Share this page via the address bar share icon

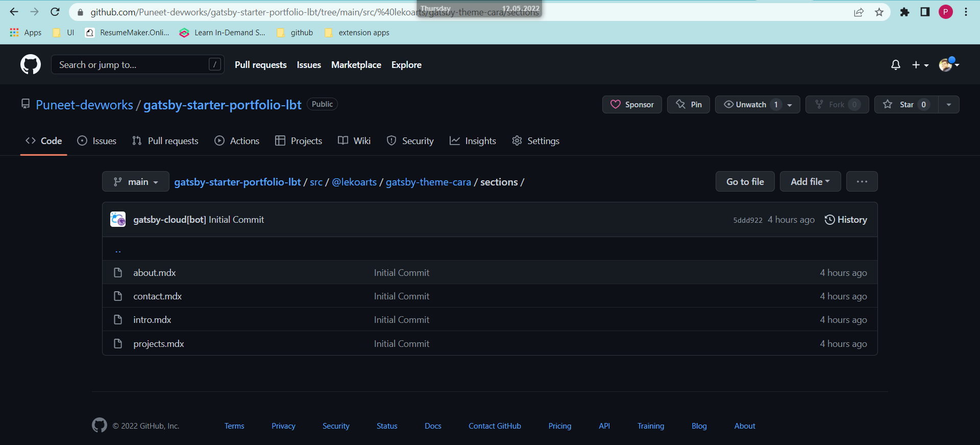pyautogui.click(x=859, y=12)
